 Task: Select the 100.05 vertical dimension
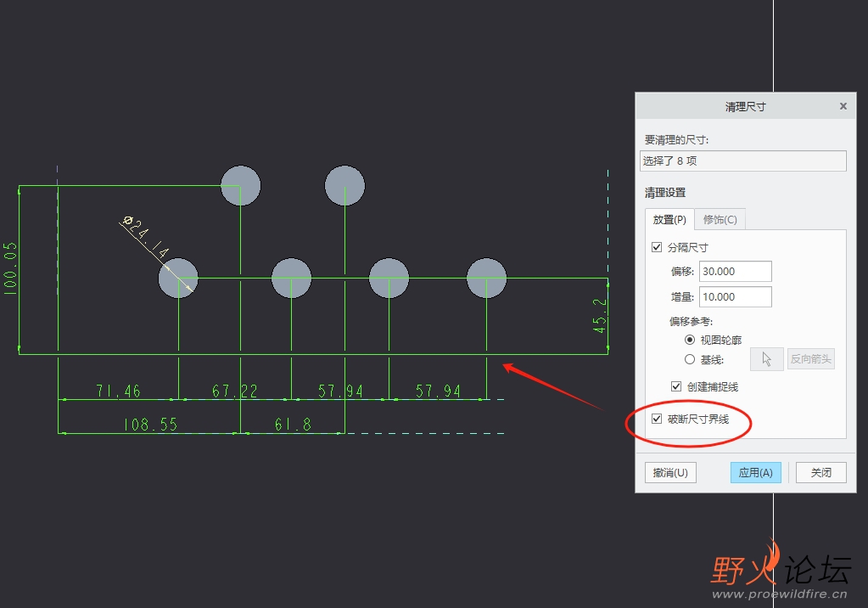[x=10, y=268]
